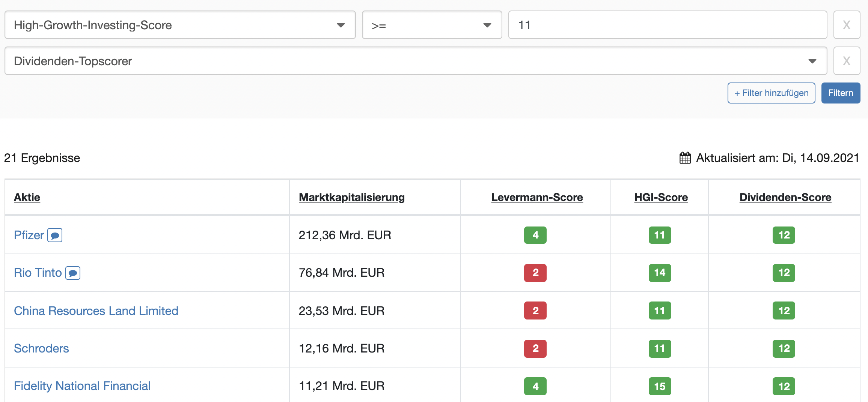Click Schroders market cap 12,16 Mrd. EUR
This screenshot has width=868, height=402.
click(x=342, y=348)
